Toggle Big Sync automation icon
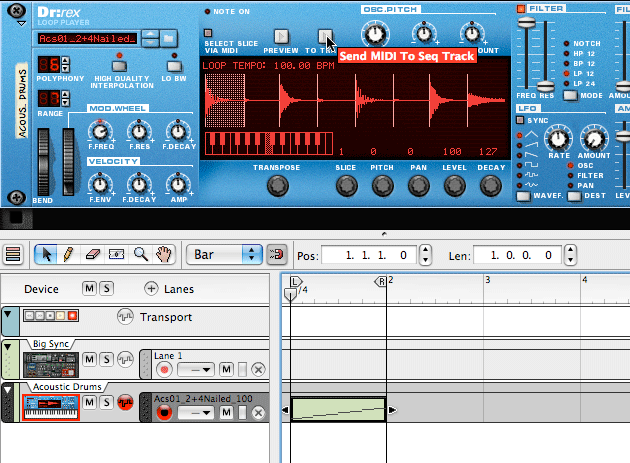 pos(125,359)
